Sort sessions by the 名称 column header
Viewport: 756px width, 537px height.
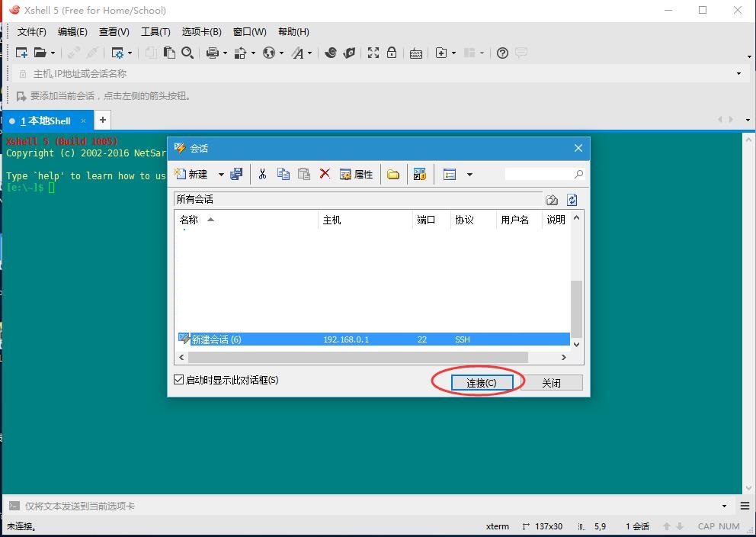(x=246, y=220)
